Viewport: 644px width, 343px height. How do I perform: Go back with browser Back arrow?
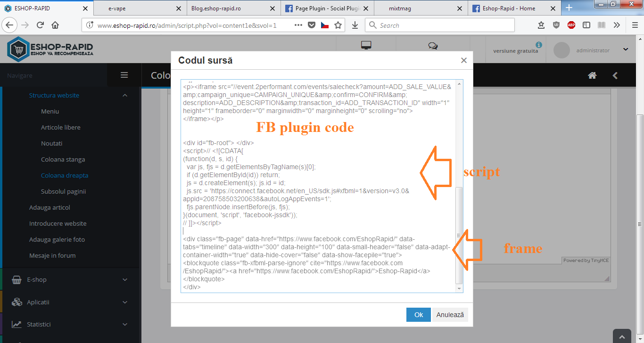(9, 25)
